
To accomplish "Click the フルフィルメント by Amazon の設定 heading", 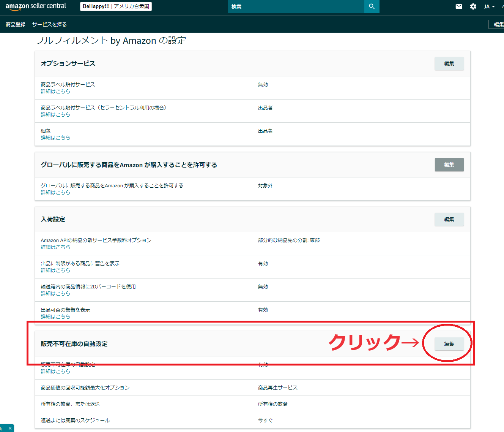I will coord(111,40).
